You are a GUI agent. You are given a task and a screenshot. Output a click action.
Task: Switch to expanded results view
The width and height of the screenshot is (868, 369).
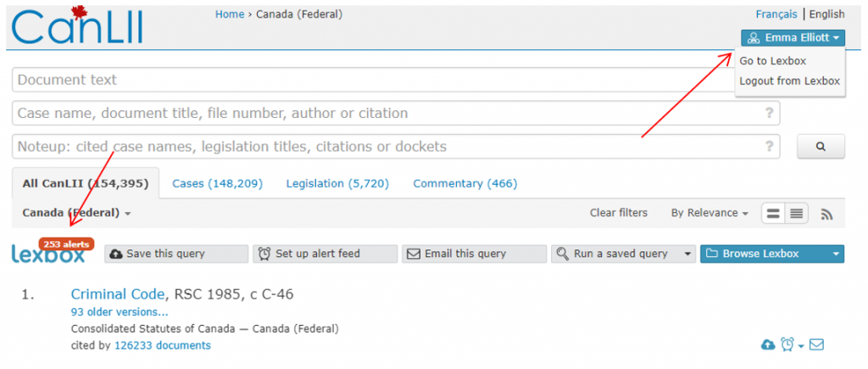pos(773,214)
